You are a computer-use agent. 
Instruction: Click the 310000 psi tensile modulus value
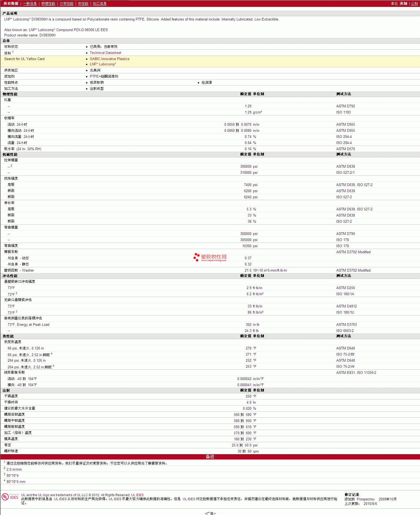249,173
